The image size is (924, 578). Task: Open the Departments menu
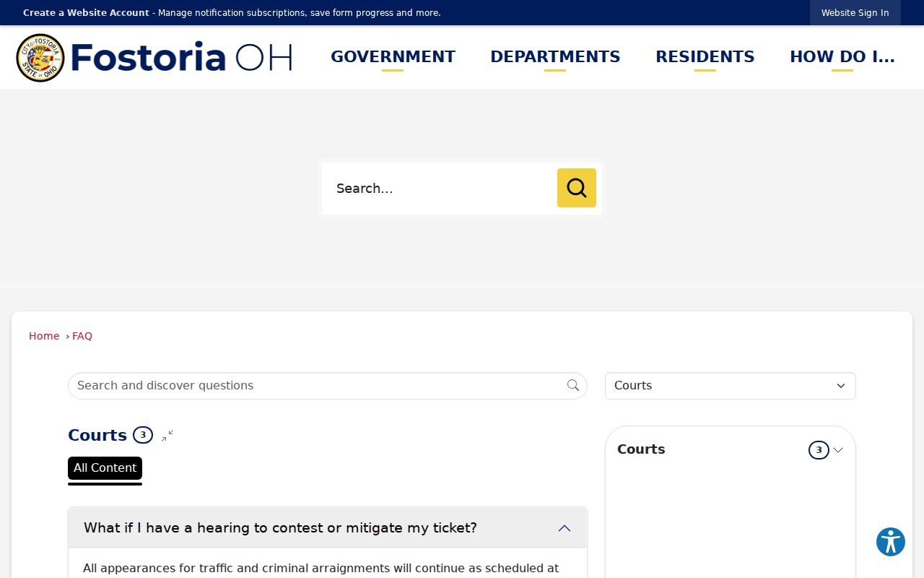[555, 57]
